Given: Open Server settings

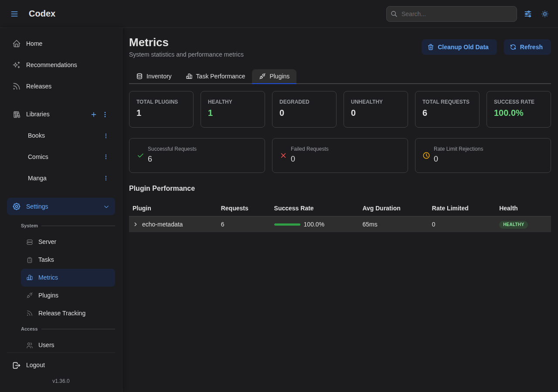Looking at the screenshot, I should tap(68, 242).
